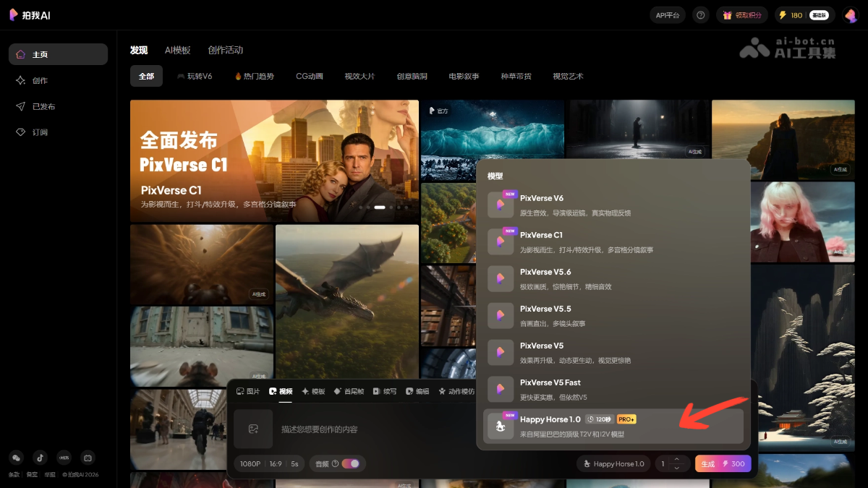Screen dimensions: 868x488
Task: Open 订阅 in the sidebar
Action: (x=58, y=132)
